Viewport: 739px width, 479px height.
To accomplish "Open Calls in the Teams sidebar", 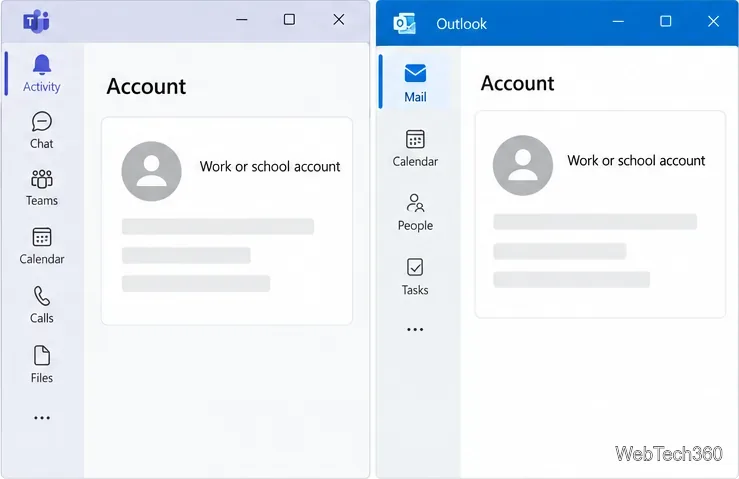I will (x=41, y=305).
